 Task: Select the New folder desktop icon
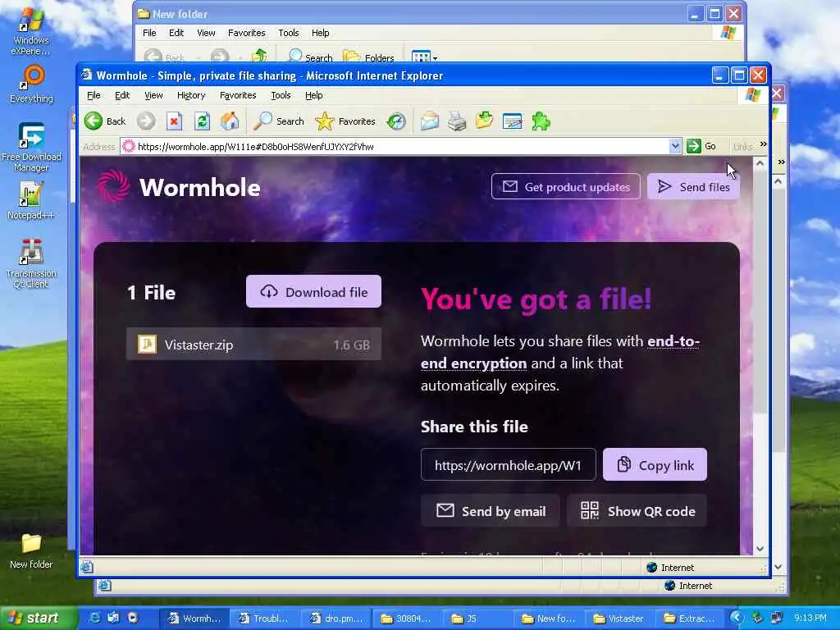point(31,550)
